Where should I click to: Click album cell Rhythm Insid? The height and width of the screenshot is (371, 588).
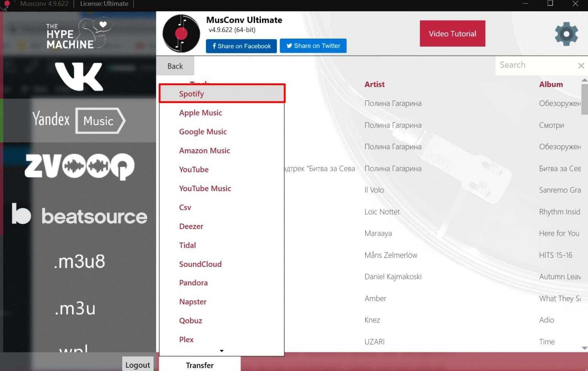[x=559, y=212]
